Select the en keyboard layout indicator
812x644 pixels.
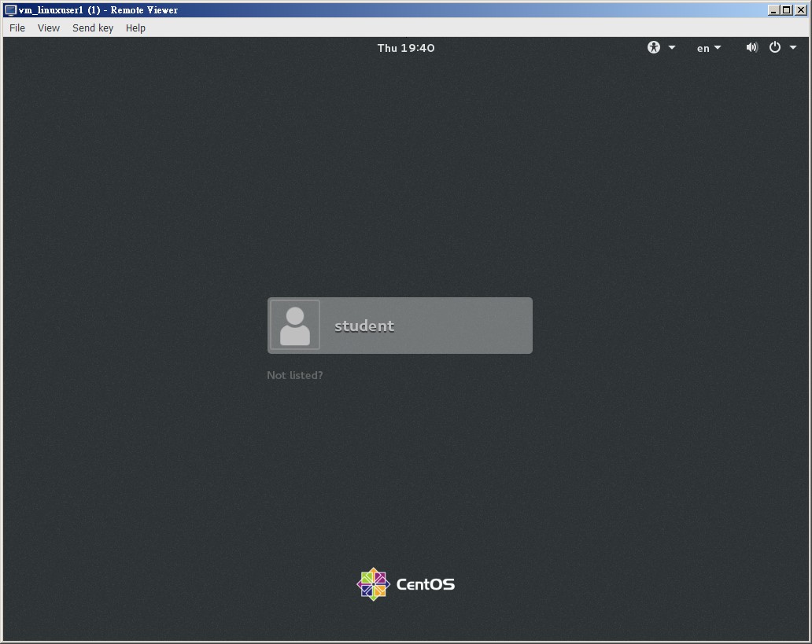coord(703,48)
